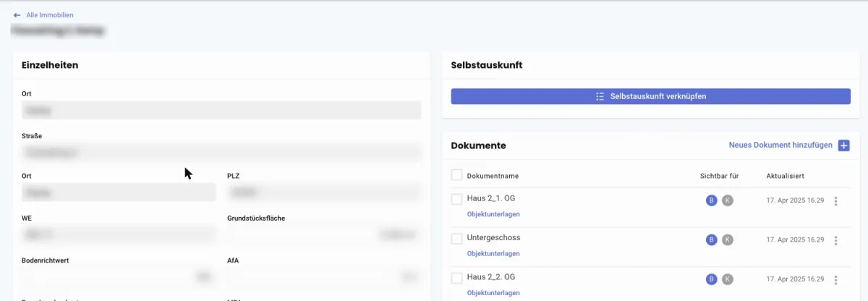Open three-dot menu for Haus 2_1. OG
The height and width of the screenshot is (301, 868).
[835, 201]
